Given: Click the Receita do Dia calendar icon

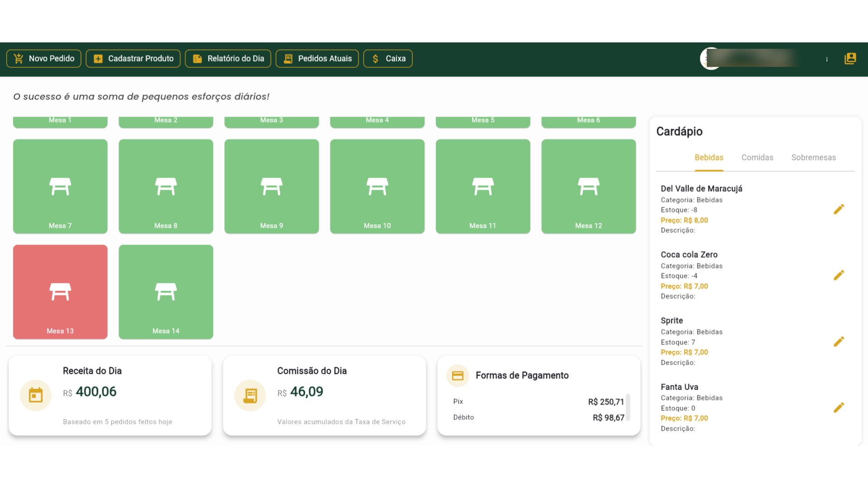Looking at the screenshot, I should 36,395.
